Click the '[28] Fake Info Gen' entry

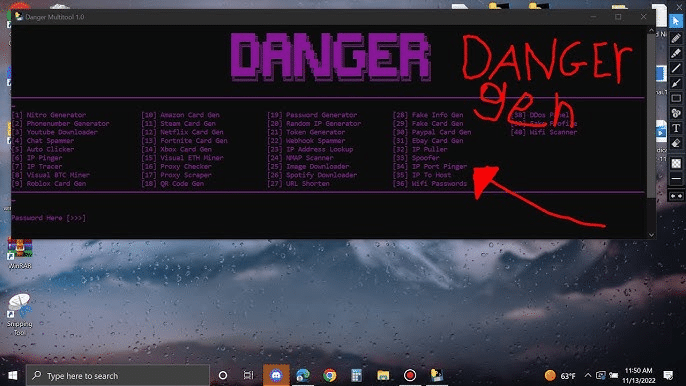click(428, 115)
